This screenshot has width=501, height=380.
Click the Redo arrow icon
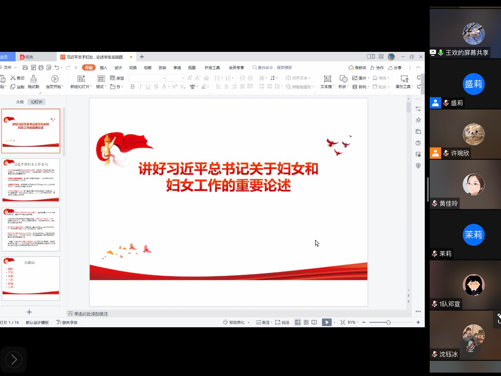pyautogui.click(x=68, y=68)
